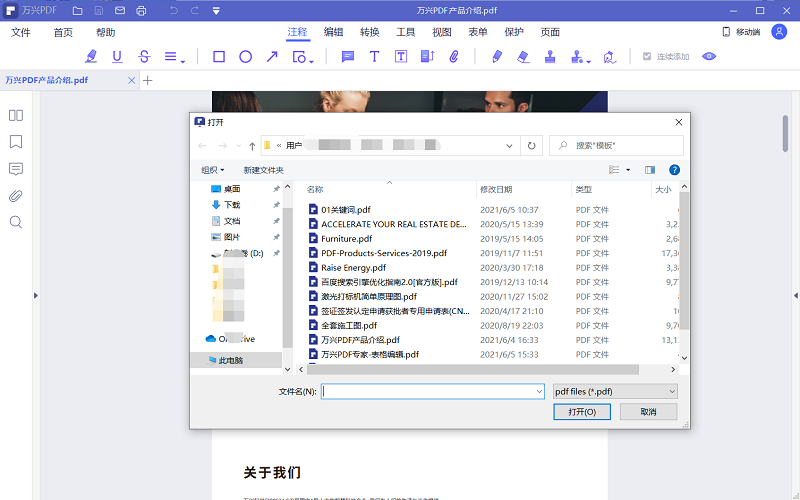This screenshot has height=500, width=800.
Task: Select the oval shape tool
Action: [x=245, y=57]
